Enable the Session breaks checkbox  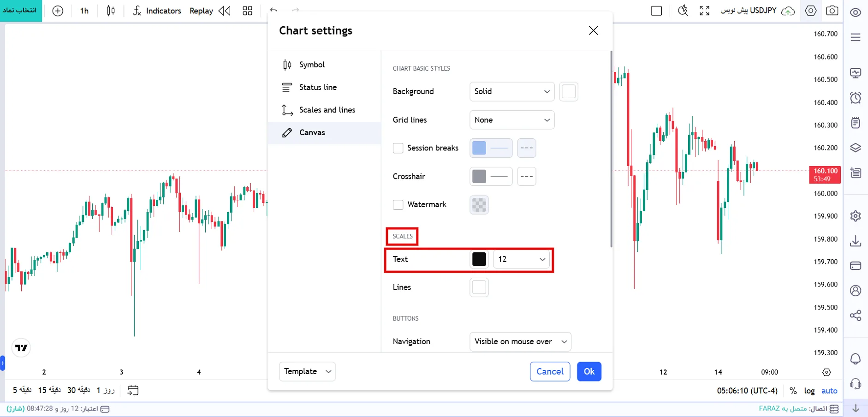pyautogui.click(x=398, y=148)
